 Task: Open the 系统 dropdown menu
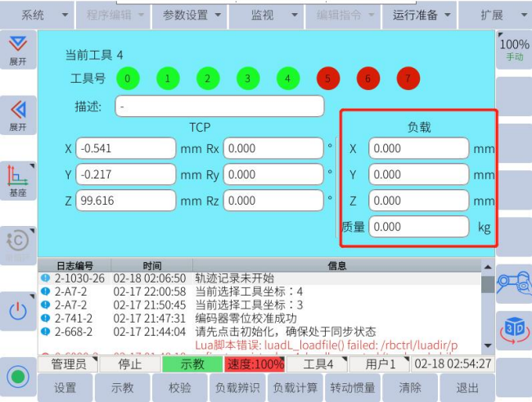(37, 15)
